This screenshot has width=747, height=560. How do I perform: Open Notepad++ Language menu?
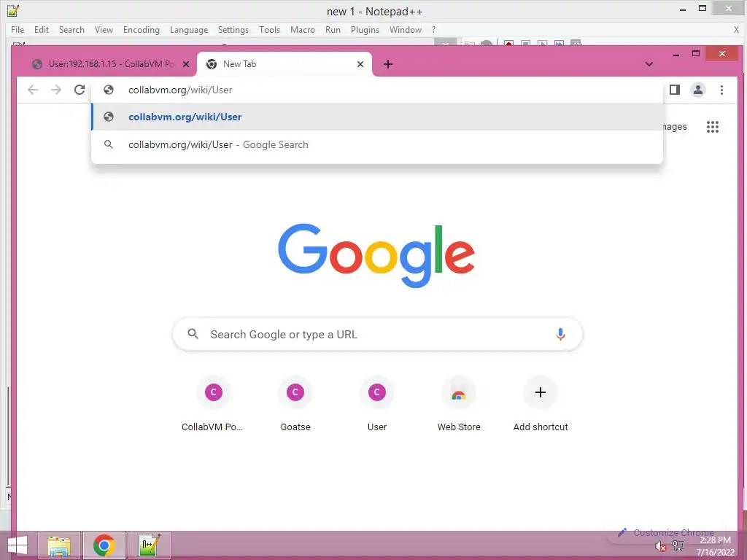click(x=189, y=29)
